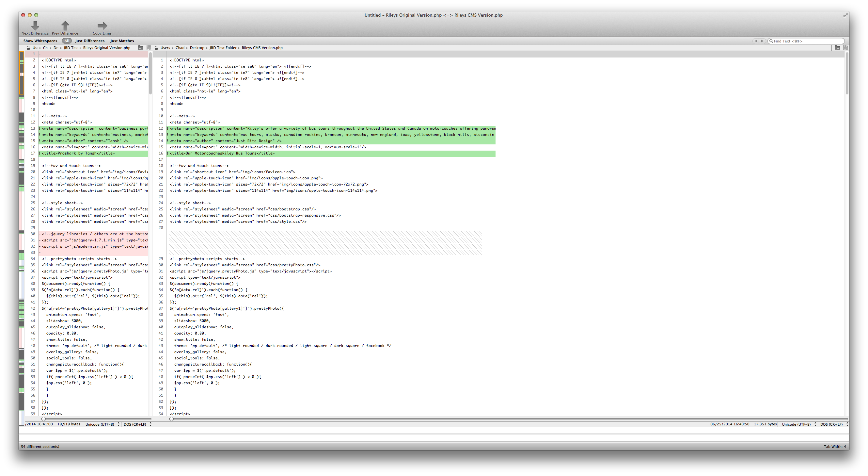The height and width of the screenshot is (476, 868).
Task: Click right line 19 favicon.ico link
Action: click(x=232, y=172)
